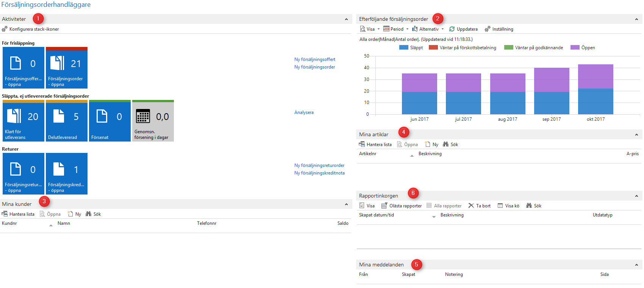Click Väntar på förskottsbetalning red legend swatch
This screenshot has width=644, height=288.
(x=433, y=48)
